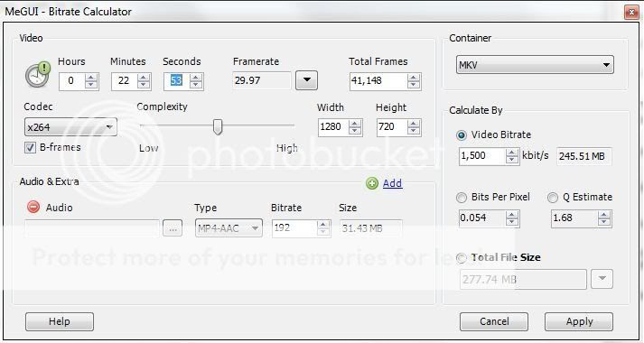Screen dimensions: 644x343
Task: Open the Container MKV dropdown
Action: 535,65
